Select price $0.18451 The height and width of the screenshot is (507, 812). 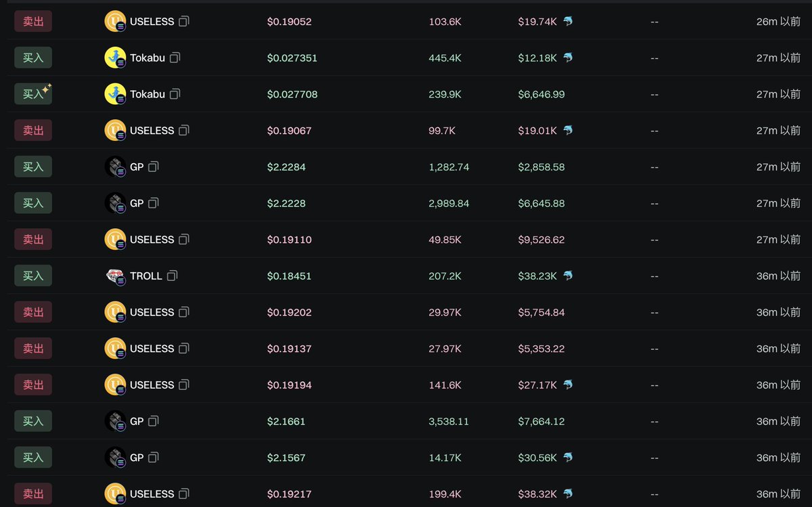point(289,275)
